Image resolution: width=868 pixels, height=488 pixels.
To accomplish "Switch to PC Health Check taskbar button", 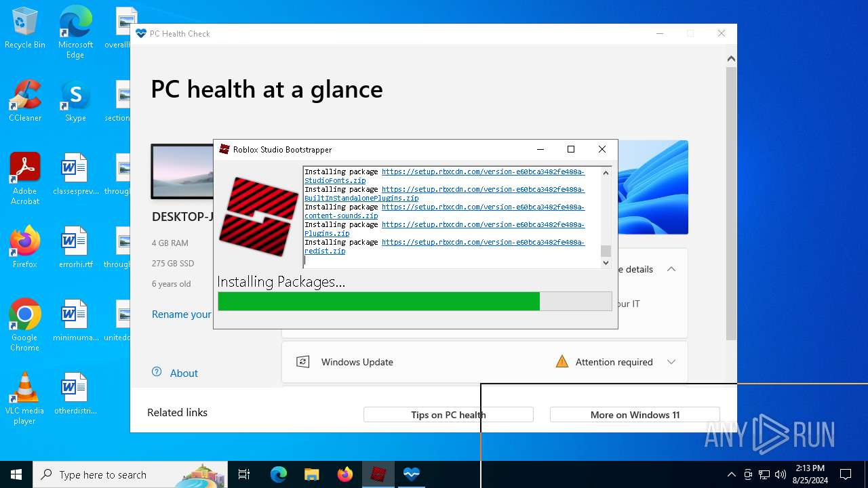I will [412, 474].
